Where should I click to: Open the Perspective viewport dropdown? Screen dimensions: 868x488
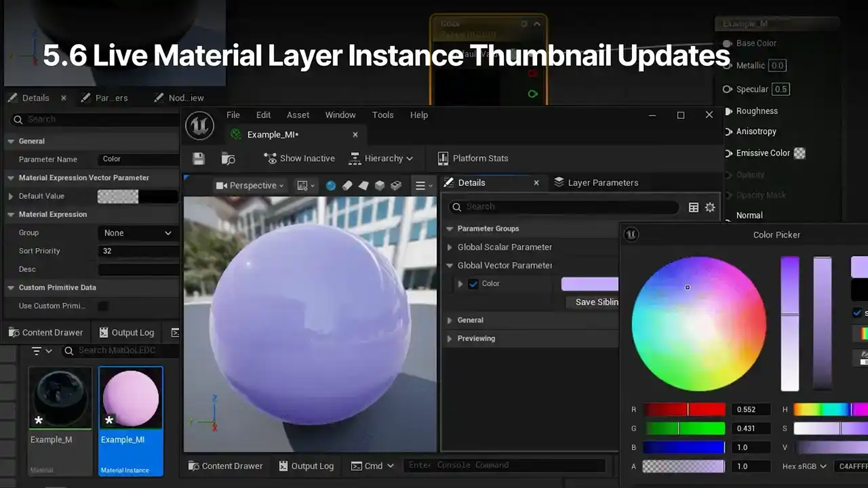click(250, 186)
